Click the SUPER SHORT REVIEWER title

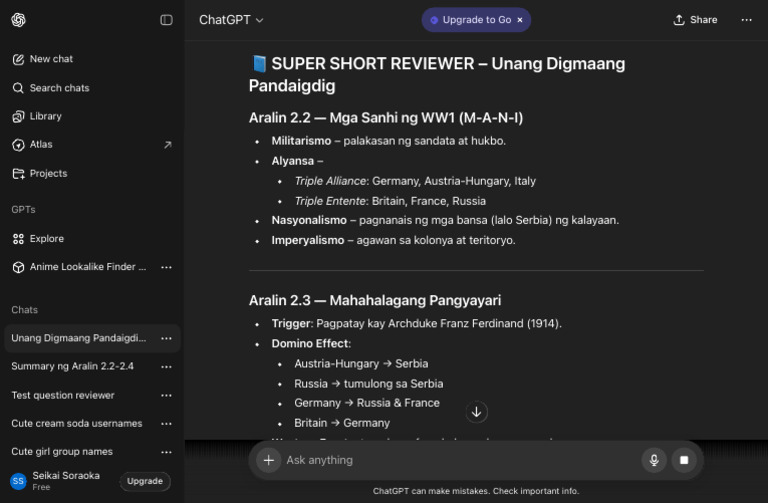coord(437,74)
